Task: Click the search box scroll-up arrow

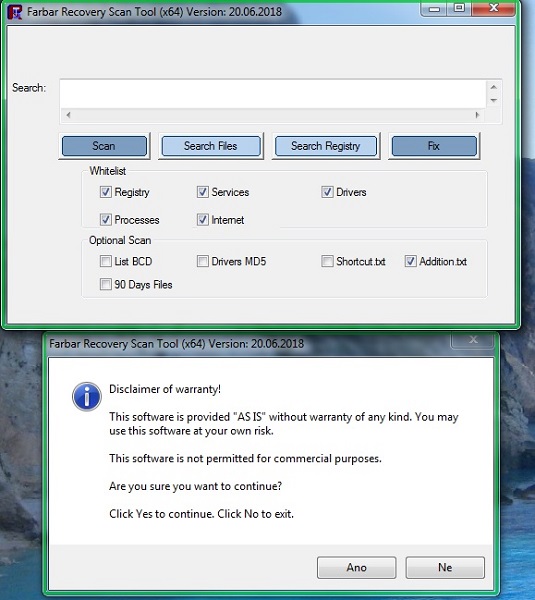Action: pyautogui.click(x=494, y=87)
